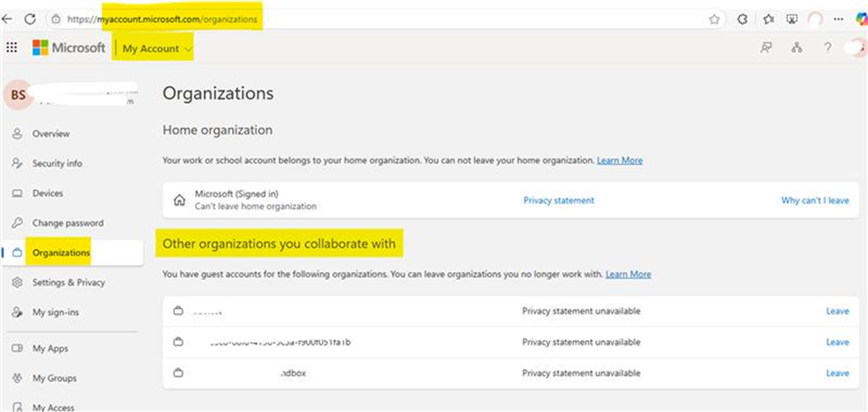This screenshot has height=412, width=868.
Task: Open My Apps from the sidebar
Action: [50, 349]
